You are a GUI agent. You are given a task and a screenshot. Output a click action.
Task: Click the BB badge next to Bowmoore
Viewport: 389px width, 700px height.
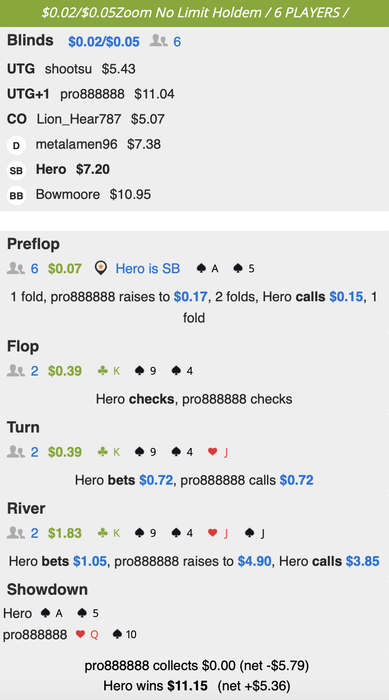pos(16,196)
